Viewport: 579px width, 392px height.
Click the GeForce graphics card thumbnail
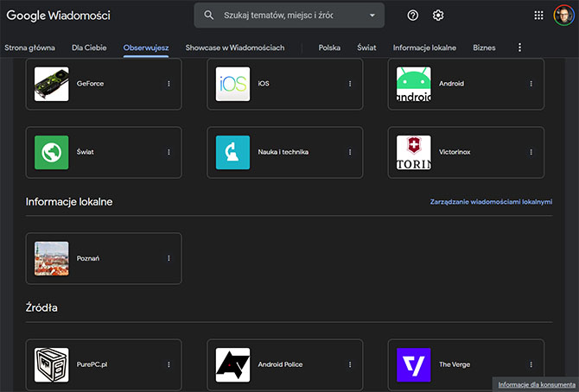(51, 84)
